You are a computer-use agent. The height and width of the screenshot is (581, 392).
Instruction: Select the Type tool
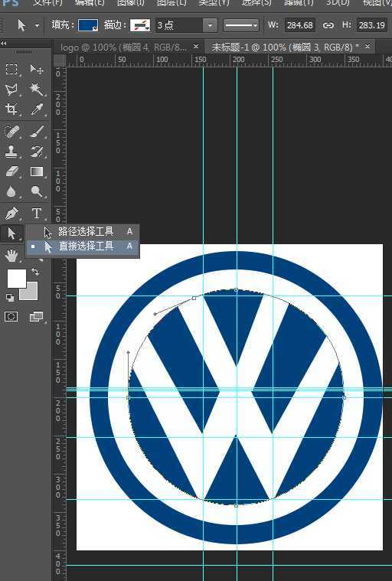pos(37,214)
